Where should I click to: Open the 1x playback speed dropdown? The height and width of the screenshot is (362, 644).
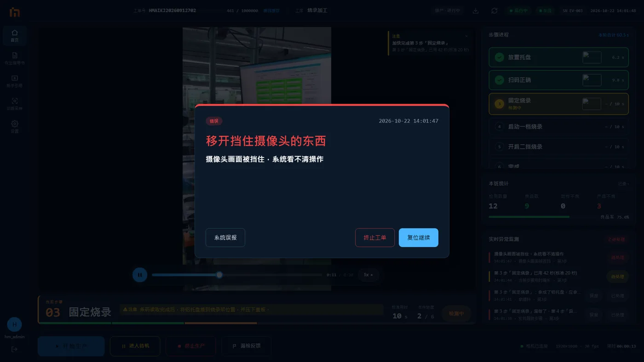(x=368, y=275)
